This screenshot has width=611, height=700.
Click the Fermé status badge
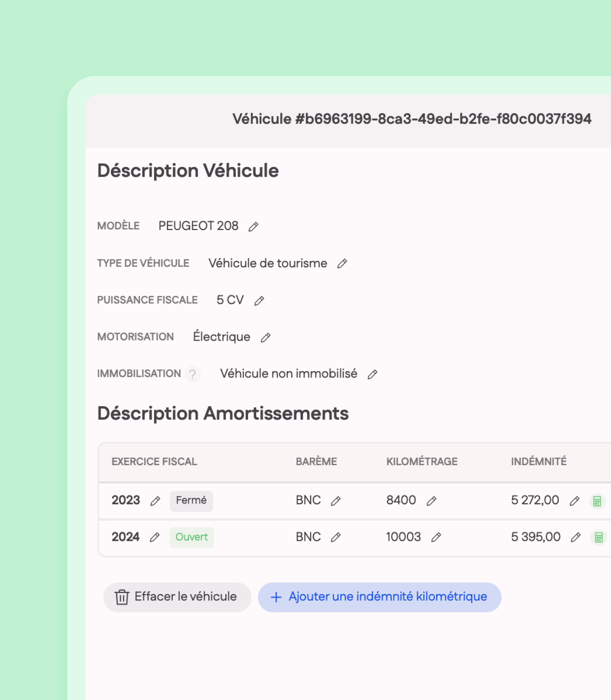(x=191, y=501)
